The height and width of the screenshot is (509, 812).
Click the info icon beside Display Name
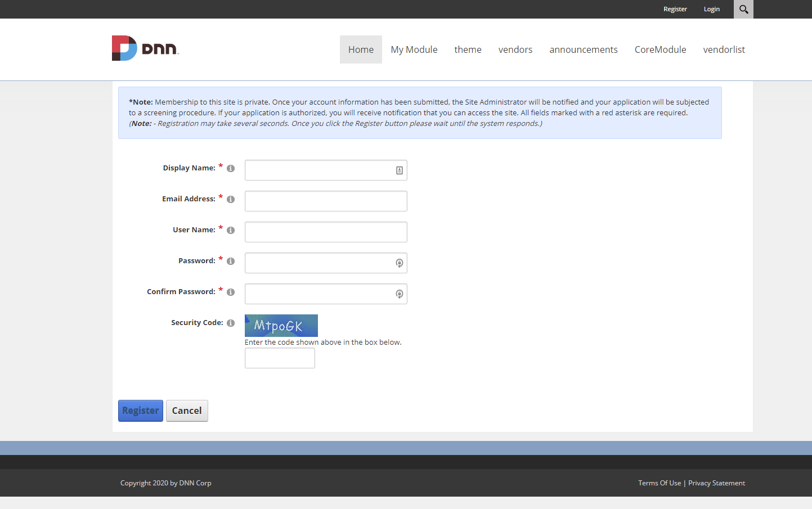231,168
